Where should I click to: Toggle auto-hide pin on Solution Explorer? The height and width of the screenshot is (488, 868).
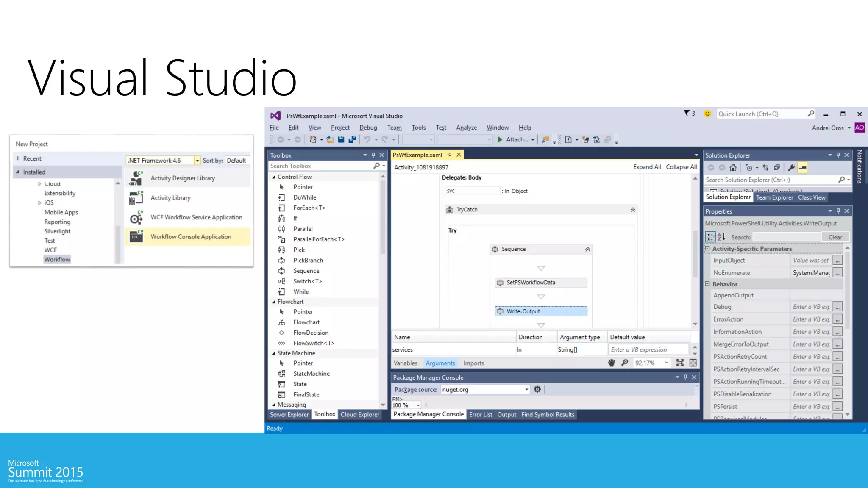(838, 155)
